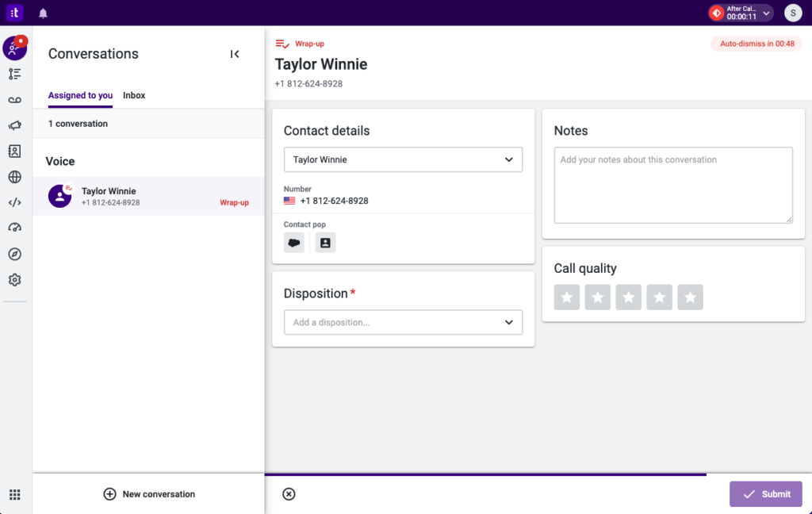812x514 pixels.
Task: Open the Taylor Winnie contact details dropdown
Action: tap(403, 159)
